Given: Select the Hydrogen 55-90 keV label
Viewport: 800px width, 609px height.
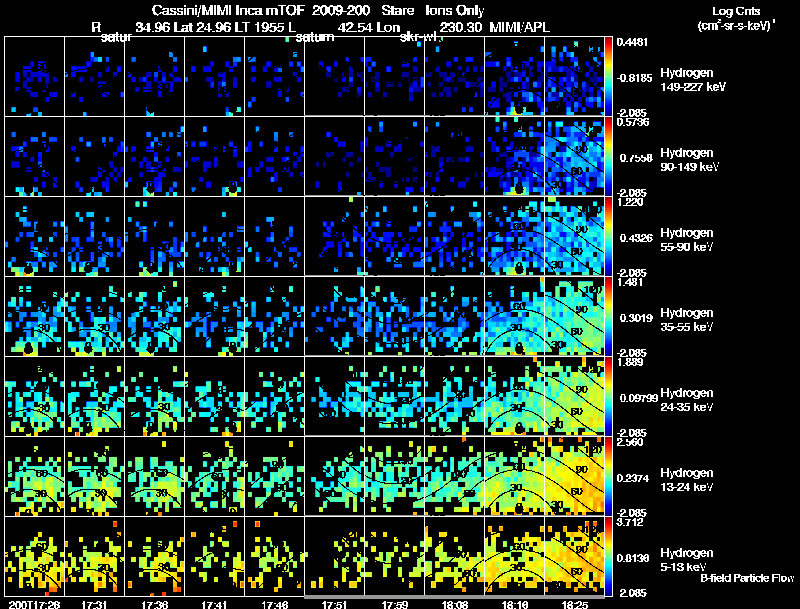Looking at the screenshot, I should click(x=687, y=240).
